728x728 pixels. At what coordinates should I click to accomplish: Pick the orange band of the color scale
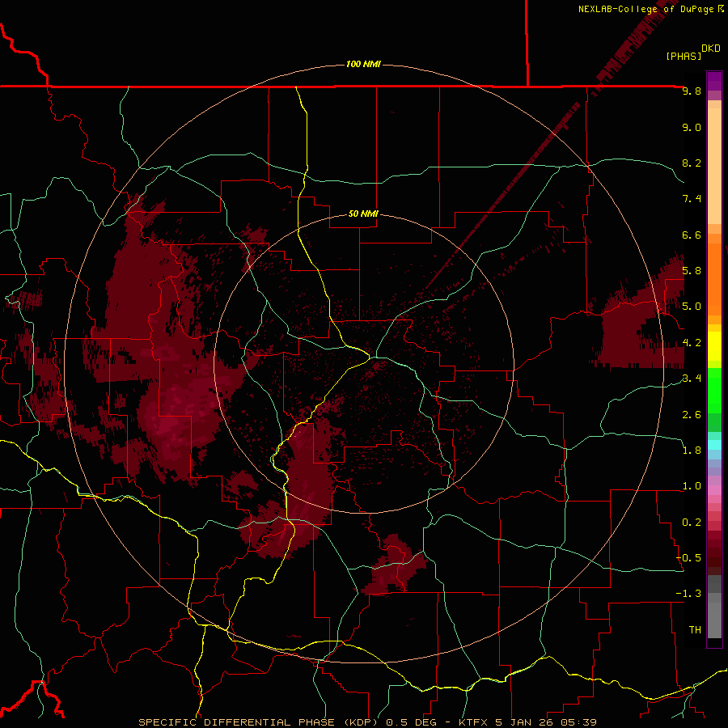pos(714,278)
